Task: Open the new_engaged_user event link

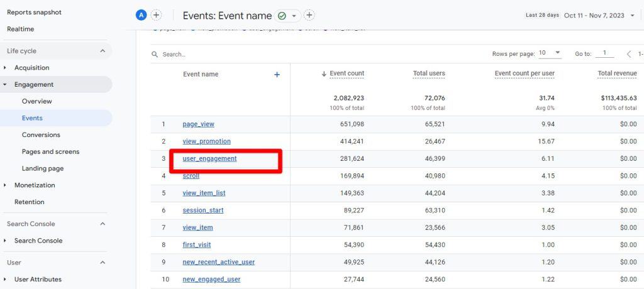Action: [211, 279]
